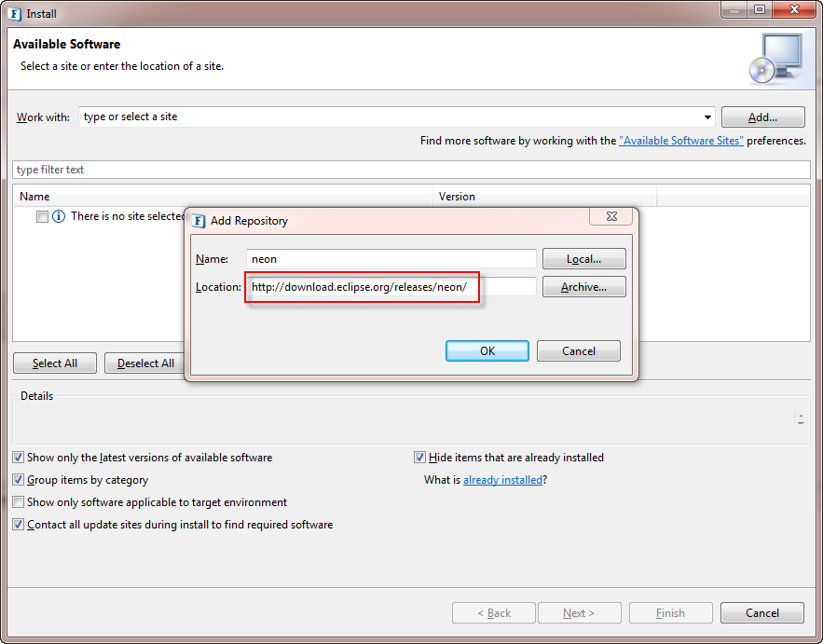This screenshot has width=823, height=644.
Task: Click the Select All button
Action: [x=55, y=363]
